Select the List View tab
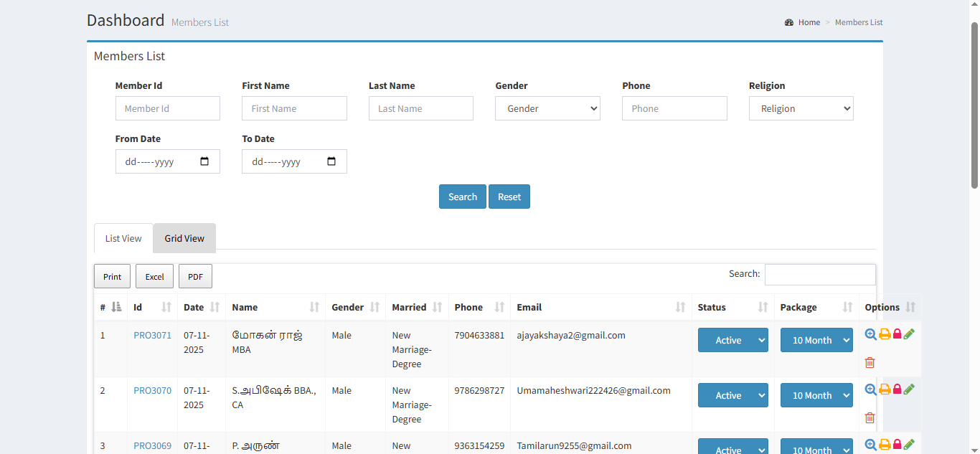 coord(123,238)
